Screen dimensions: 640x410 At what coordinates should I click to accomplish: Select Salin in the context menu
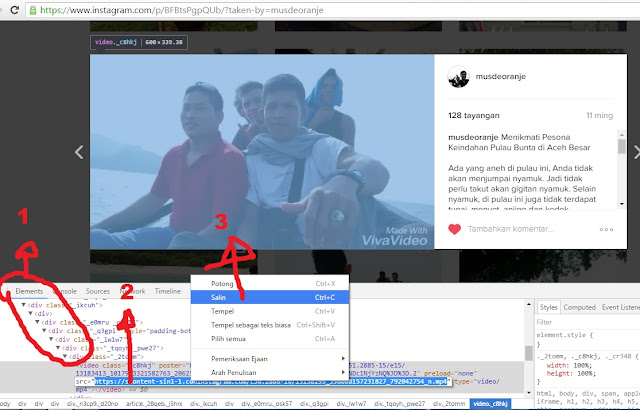click(x=270, y=297)
